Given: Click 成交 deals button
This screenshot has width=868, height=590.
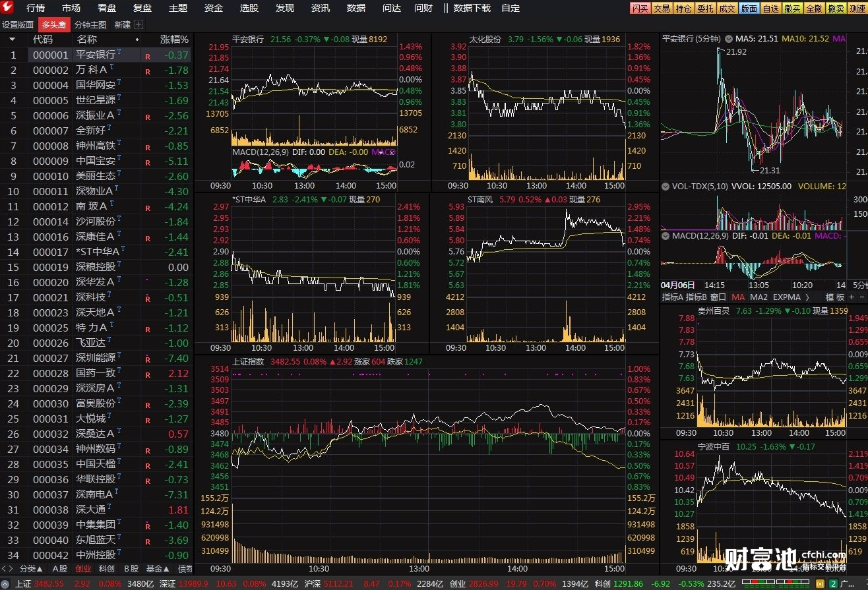Looking at the screenshot, I should point(727,8).
